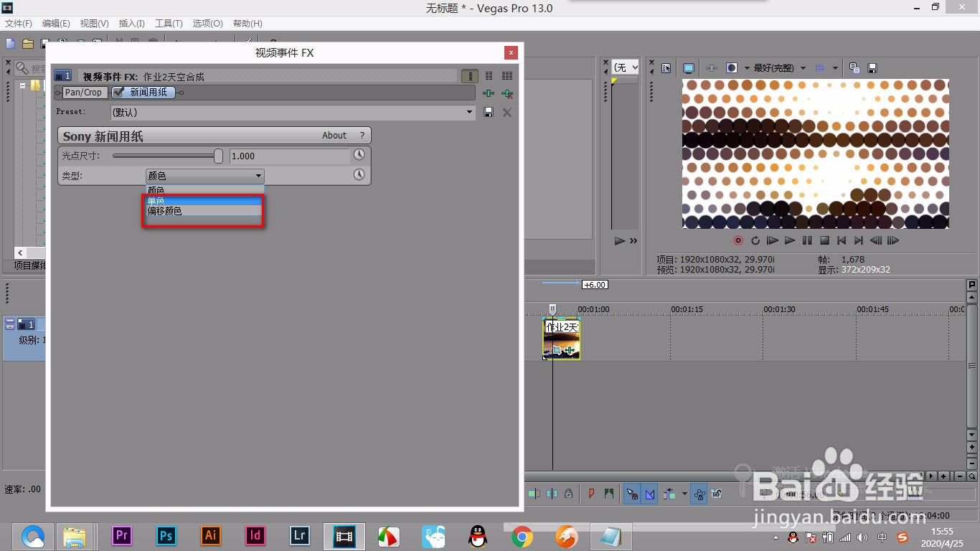Delete the current FX preset
The width and height of the screenshot is (980, 551).
coord(507,112)
